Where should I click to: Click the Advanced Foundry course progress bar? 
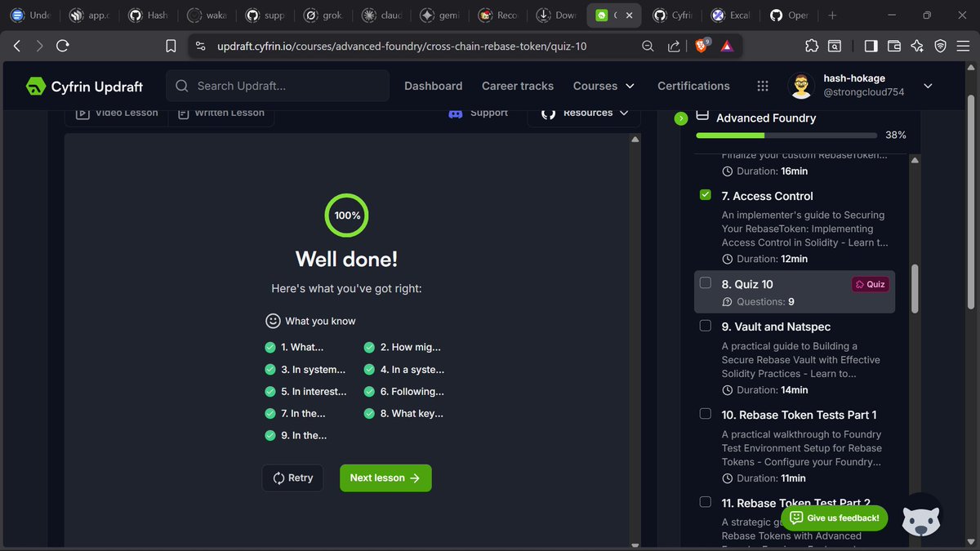[x=786, y=136]
